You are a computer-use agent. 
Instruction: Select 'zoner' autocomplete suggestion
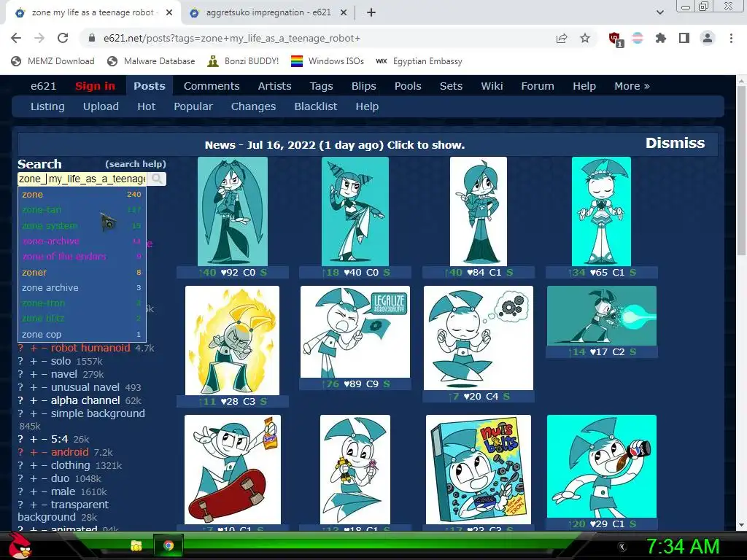[82, 273]
